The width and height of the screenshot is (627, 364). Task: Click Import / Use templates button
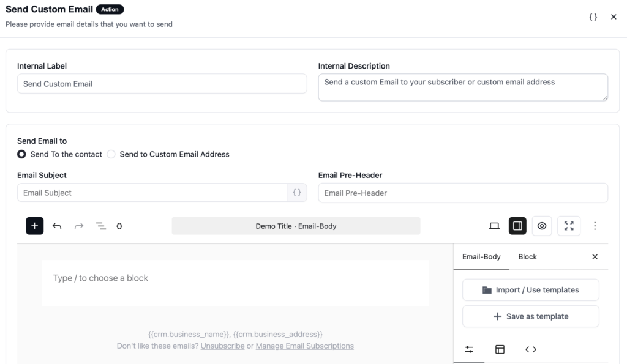tap(531, 290)
